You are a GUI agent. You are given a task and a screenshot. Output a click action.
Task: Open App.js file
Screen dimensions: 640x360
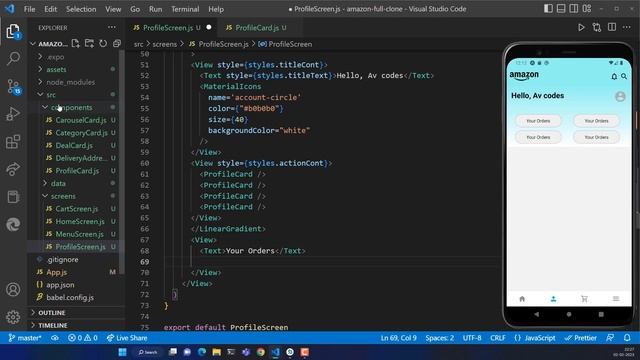(56, 272)
